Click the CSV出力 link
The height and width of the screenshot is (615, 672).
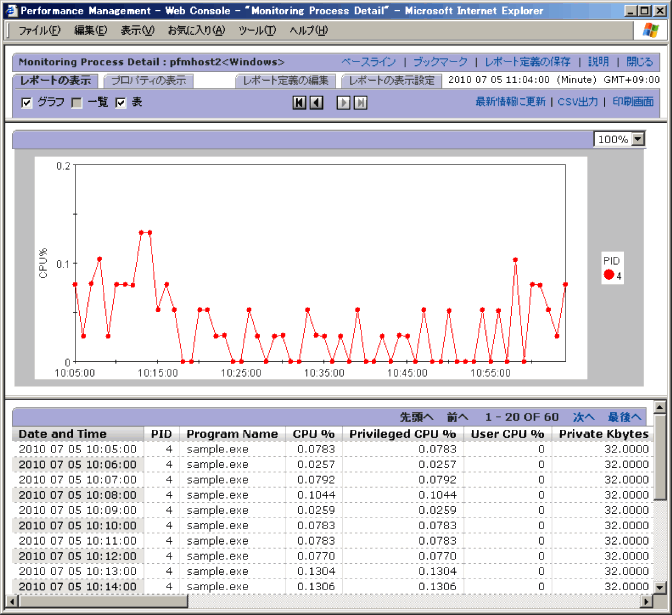pyautogui.click(x=577, y=102)
